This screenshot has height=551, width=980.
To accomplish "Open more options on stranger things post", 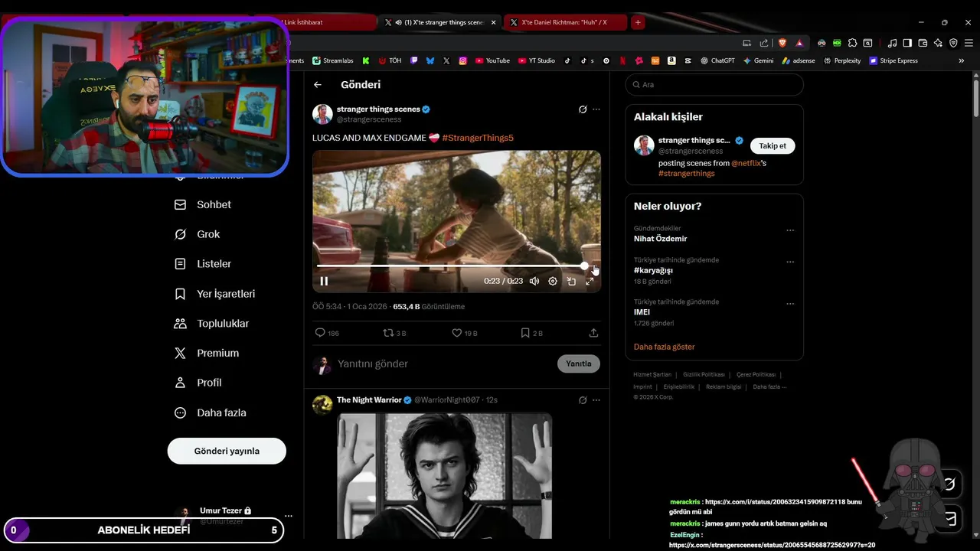I will click(x=596, y=109).
